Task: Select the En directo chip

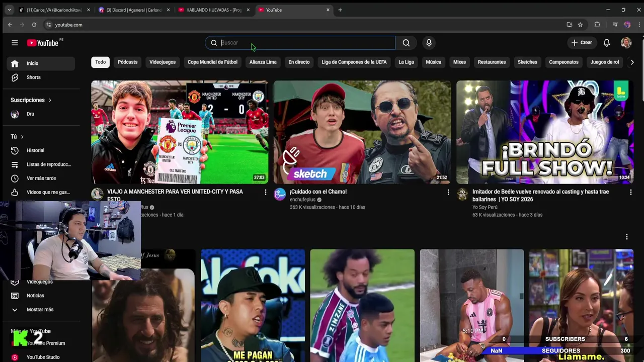Action: 299,62
